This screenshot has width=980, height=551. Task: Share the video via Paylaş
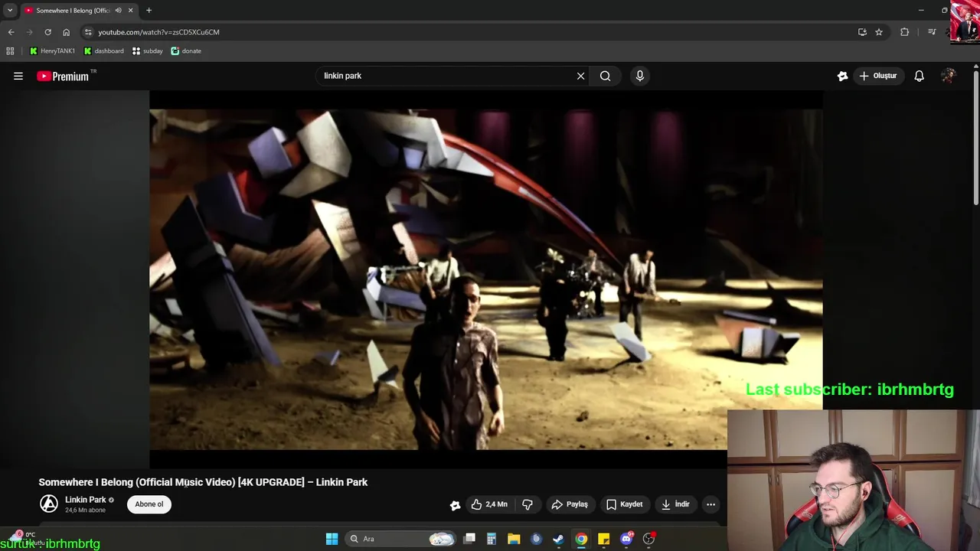[570, 504]
